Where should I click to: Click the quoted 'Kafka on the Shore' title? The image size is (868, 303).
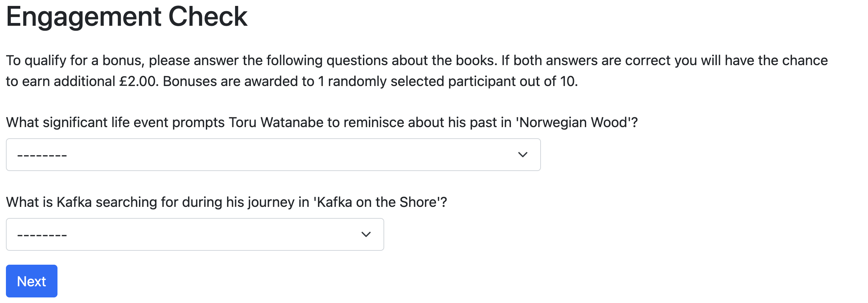click(x=377, y=202)
